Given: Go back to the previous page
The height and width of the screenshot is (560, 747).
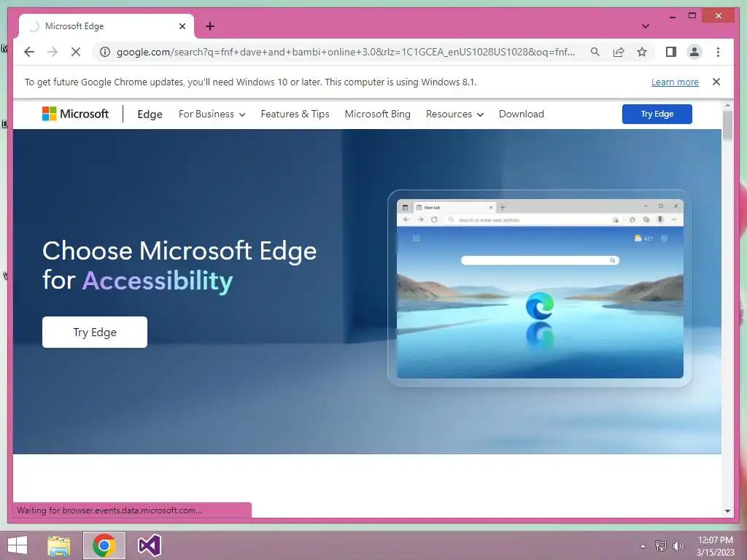Looking at the screenshot, I should coord(29,52).
